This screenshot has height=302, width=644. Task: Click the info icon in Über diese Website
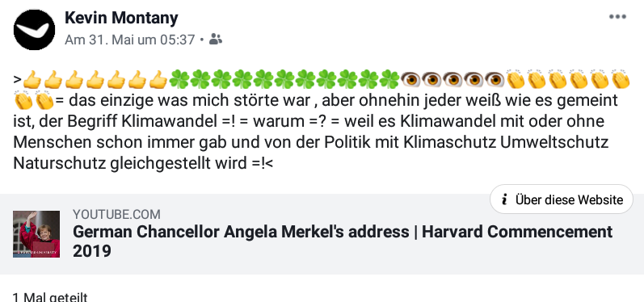[x=504, y=199]
